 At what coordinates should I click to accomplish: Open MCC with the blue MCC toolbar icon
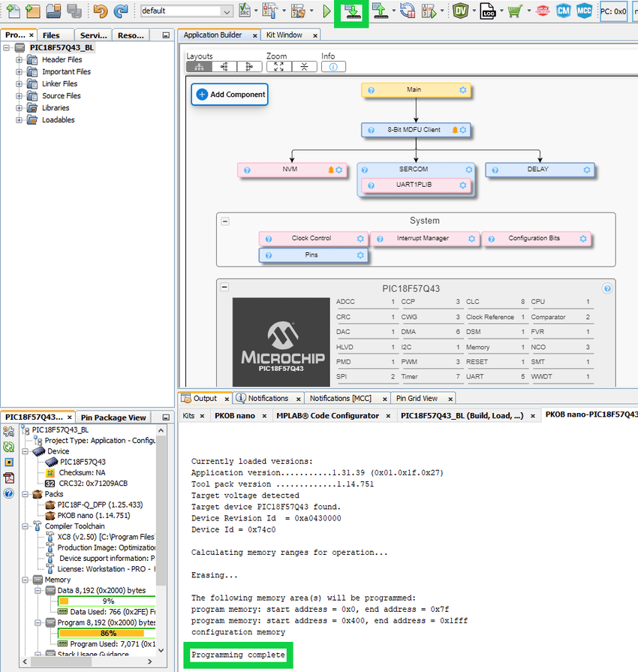coord(584,11)
